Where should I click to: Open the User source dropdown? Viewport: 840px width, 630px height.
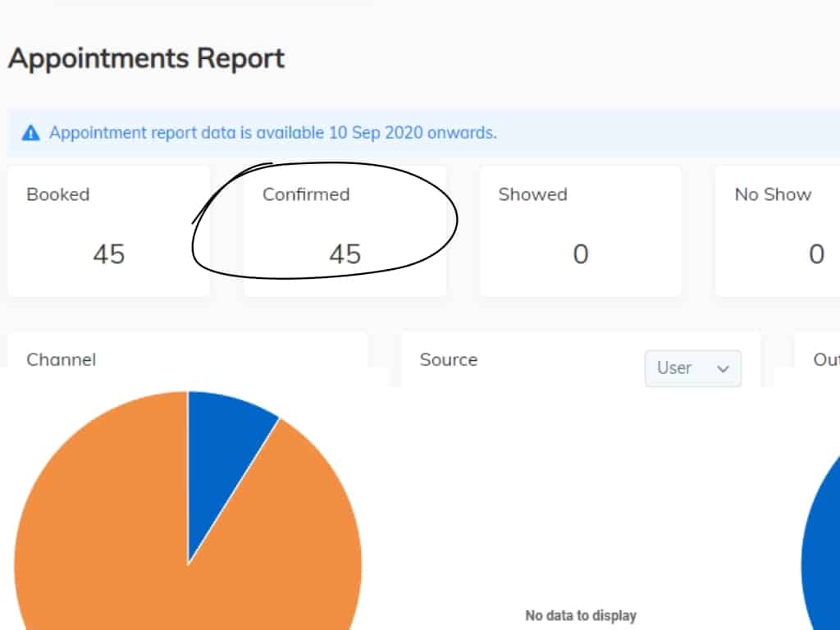click(x=692, y=368)
